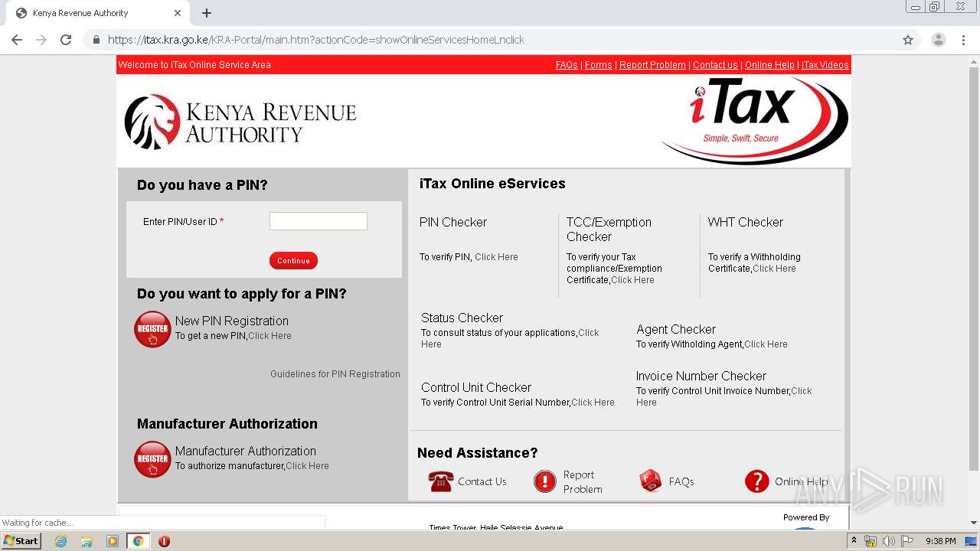Click Here to verify Control Unit Serial Number
The image size is (980, 551).
pos(593,403)
